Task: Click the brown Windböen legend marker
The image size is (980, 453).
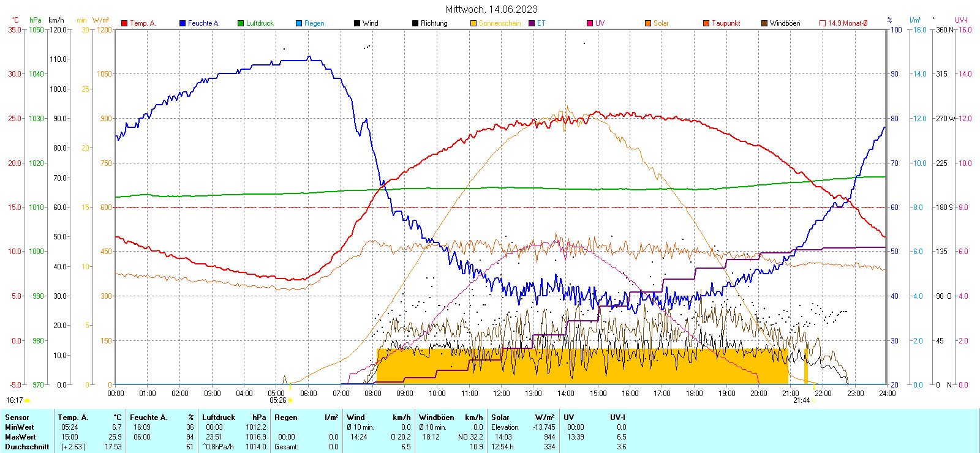Action: pyautogui.click(x=764, y=23)
